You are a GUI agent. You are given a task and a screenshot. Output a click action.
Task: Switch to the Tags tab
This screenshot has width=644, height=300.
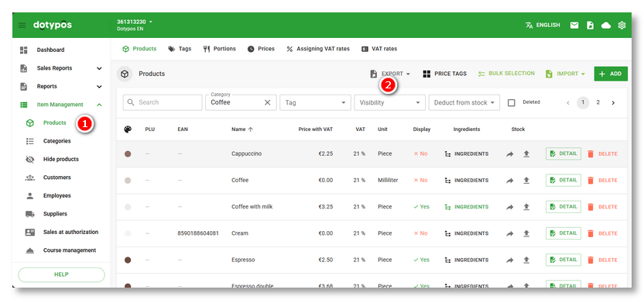coord(180,49)
